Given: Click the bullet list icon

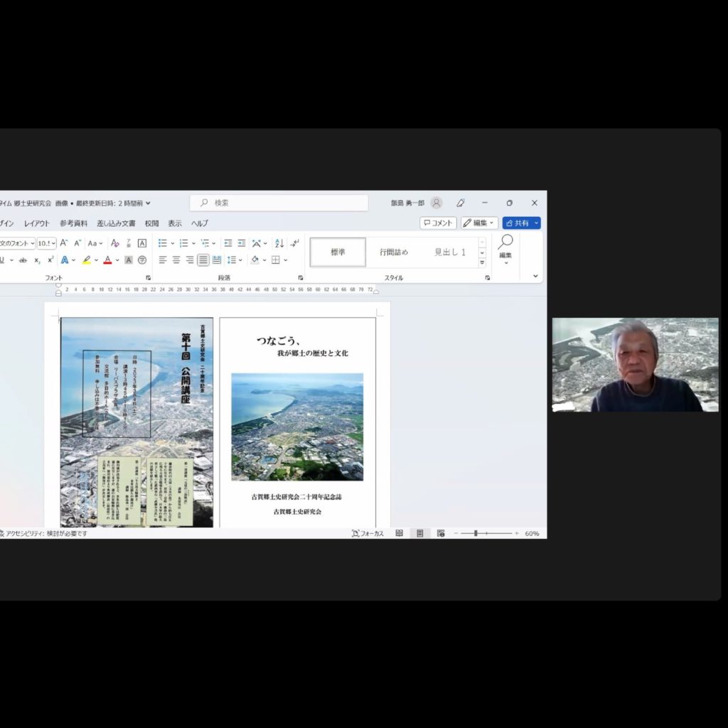Looking at the screenshot, I should [163, 243].
